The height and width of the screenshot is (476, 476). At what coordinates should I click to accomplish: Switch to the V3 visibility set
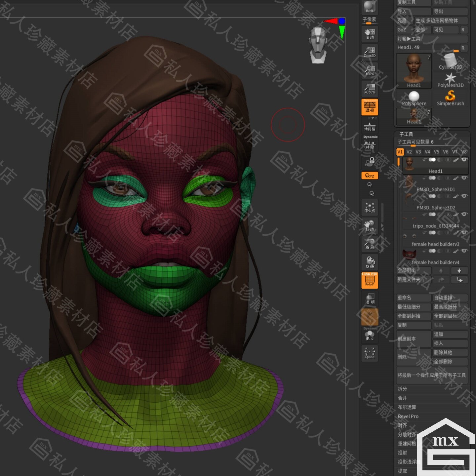click(418, 152)
